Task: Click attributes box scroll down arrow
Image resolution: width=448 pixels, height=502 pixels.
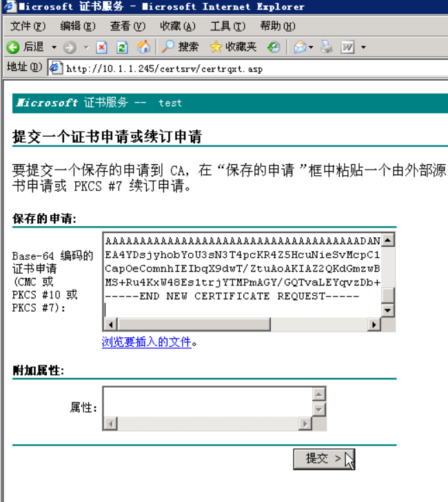Action: pos(318,410)
